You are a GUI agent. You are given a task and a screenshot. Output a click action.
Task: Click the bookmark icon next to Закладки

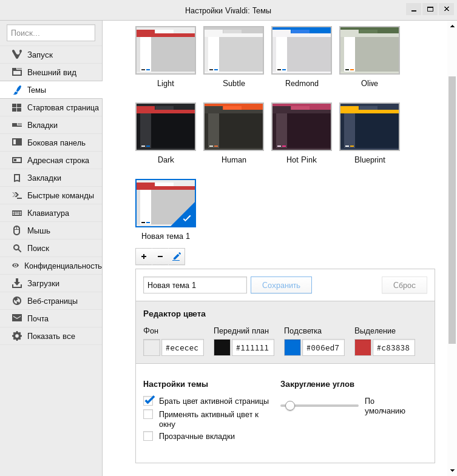17,178
